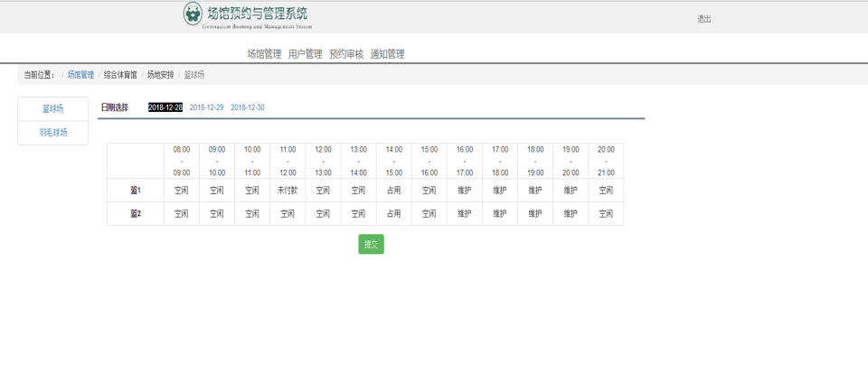
Task: Select 篮2 slot at 20:00 (空闲)
Action: click(x=606, y=214)
